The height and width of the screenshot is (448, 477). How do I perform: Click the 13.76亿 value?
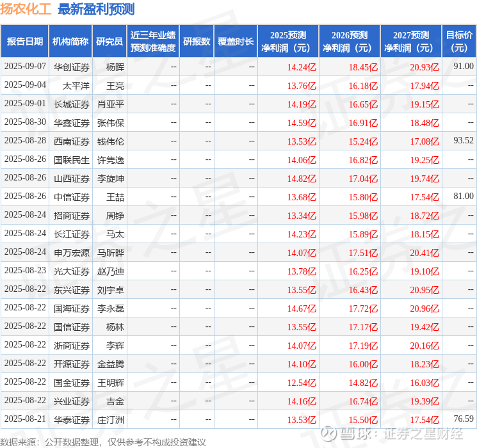[302, 86]
